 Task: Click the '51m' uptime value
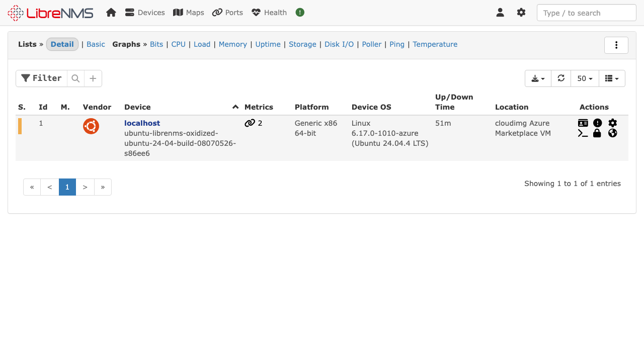[443, 123]
